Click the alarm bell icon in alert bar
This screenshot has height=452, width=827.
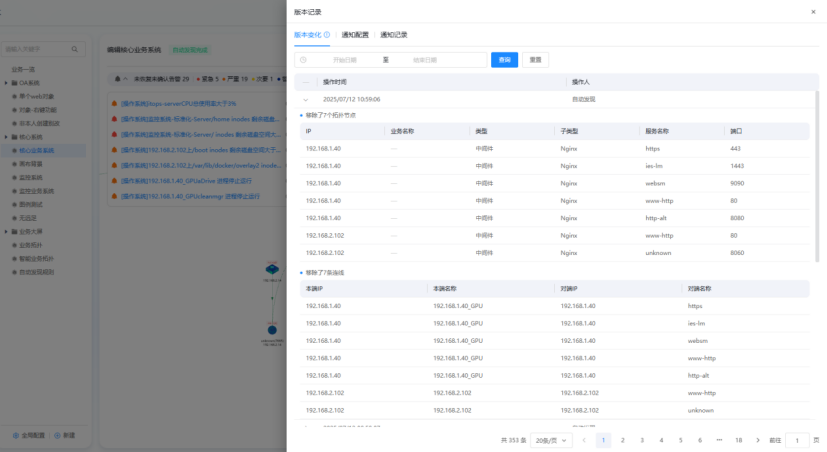click(118, 79)
